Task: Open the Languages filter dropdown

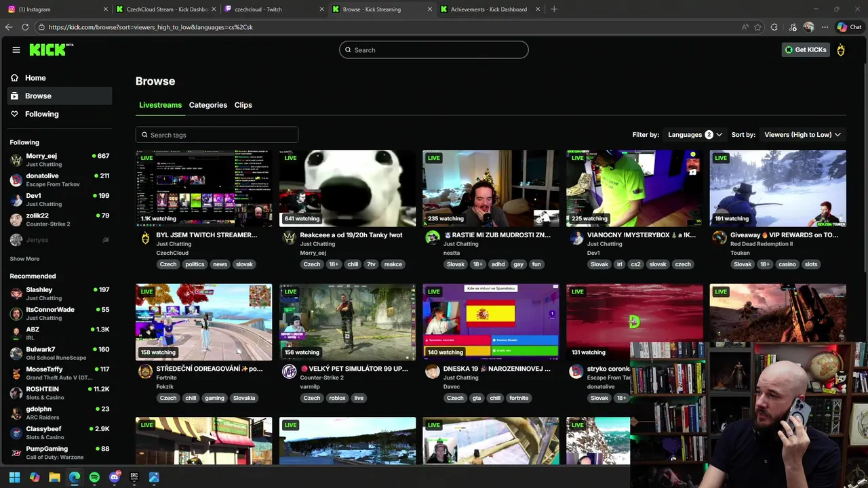Action: (x=695, y=135)
